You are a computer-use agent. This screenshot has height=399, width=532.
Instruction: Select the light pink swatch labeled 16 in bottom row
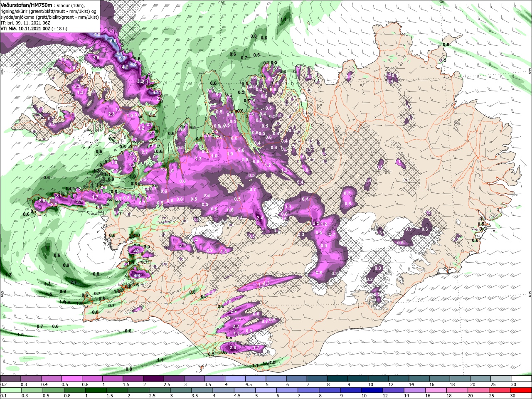[436, 390]
